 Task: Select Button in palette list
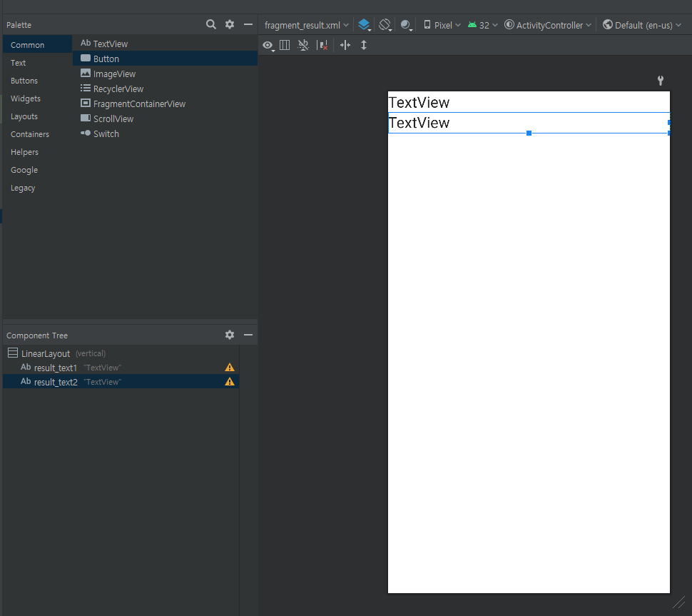(x=165, y=59)
